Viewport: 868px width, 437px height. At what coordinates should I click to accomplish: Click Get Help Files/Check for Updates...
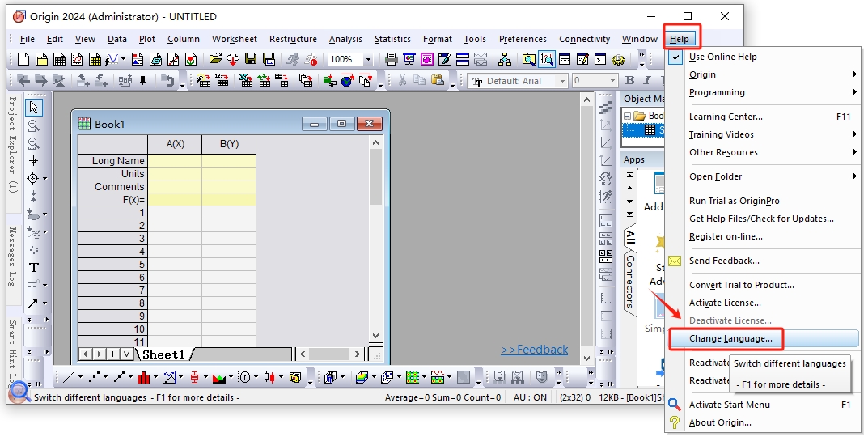[x=764, y=218]
